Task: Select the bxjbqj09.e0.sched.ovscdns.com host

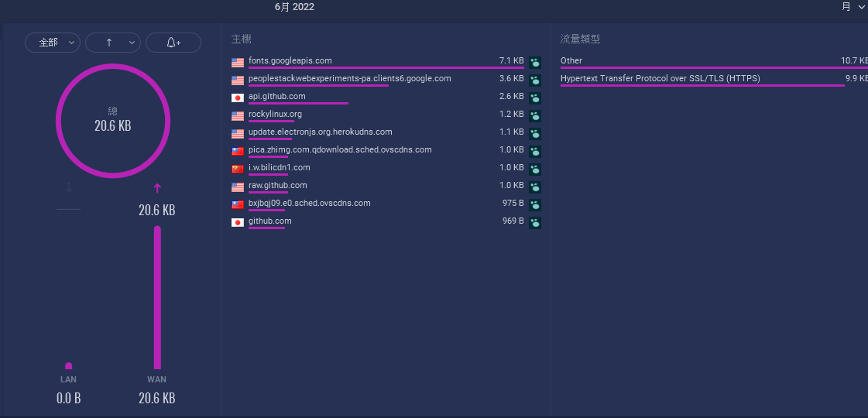Action: tap(310, 203)
